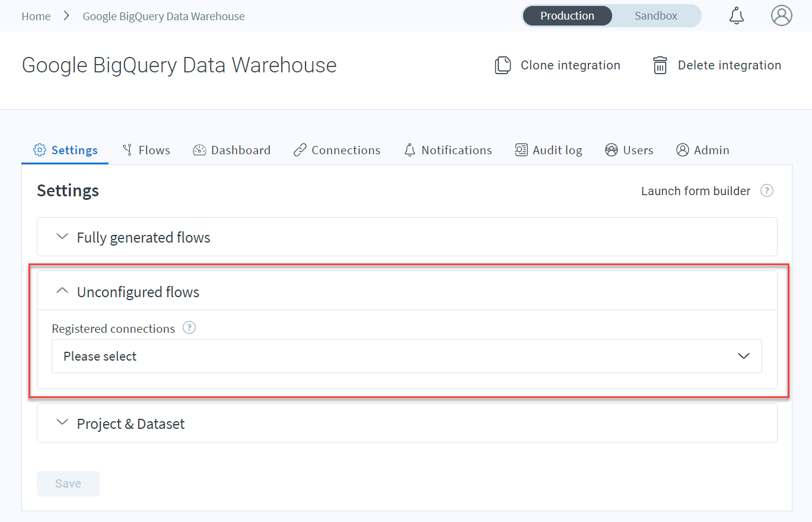
Task: Click the Settings tab gear icon
Action: [40, 150]
